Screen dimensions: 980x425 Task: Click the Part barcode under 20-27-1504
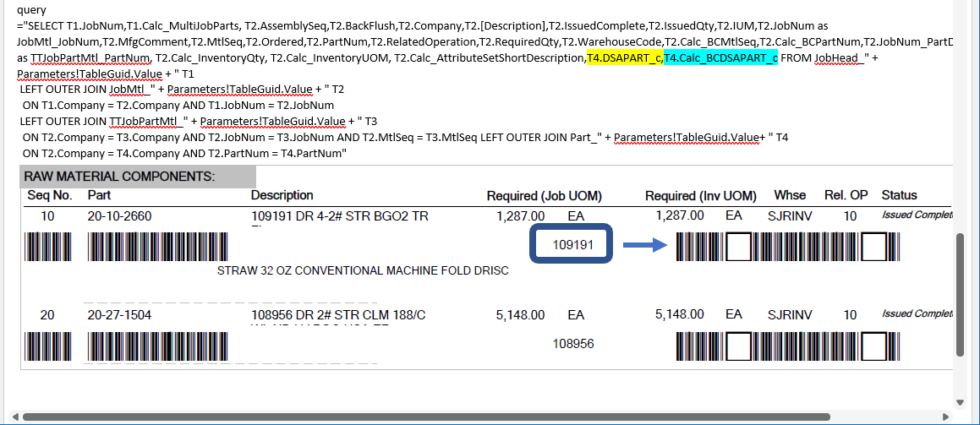158,346
